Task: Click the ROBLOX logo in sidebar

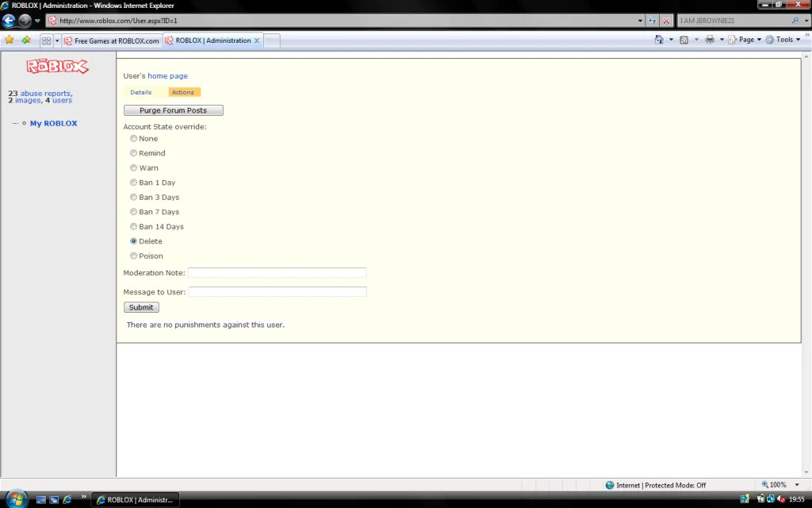Action: [57, 66]
